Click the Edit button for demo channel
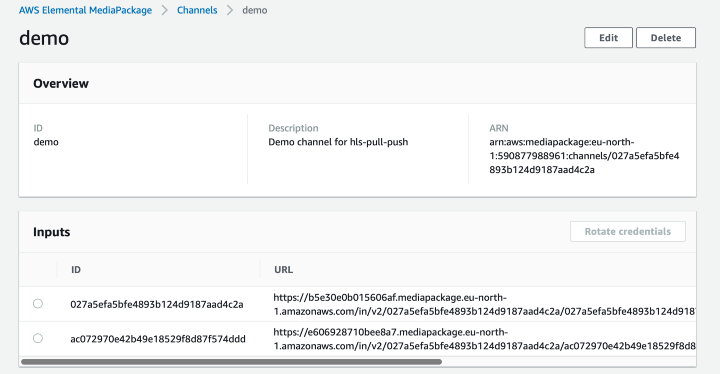The height and width of the screenshot is (374, 720). point(608,38)
